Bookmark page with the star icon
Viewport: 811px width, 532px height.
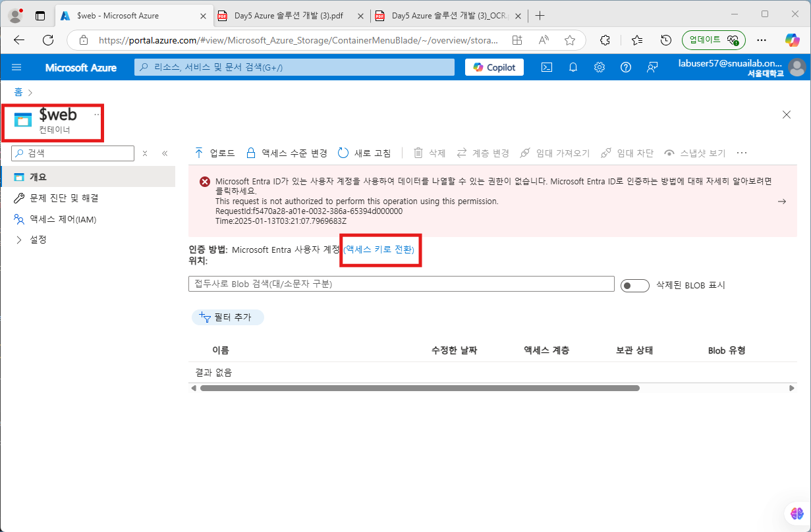tap(570, 40)
